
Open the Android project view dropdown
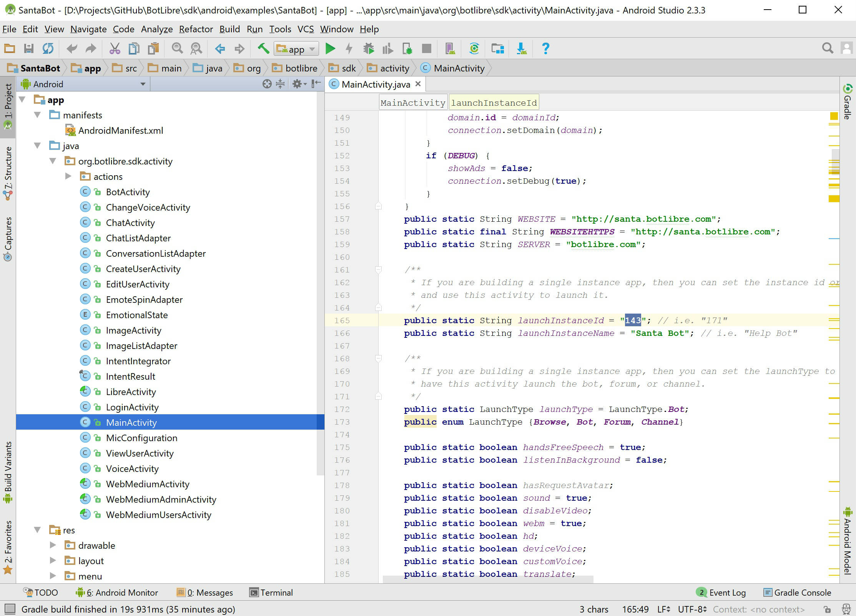click(x=84, y=84)
